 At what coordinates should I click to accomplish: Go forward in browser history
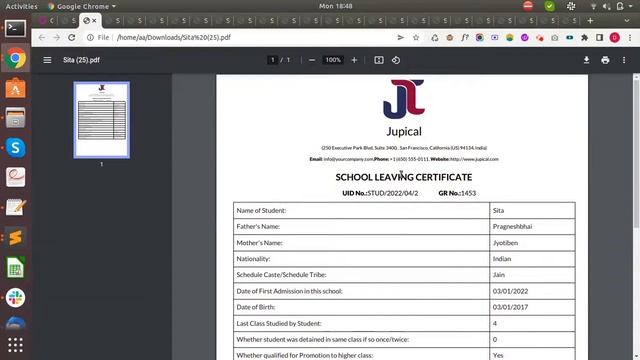tap(57, 38)
